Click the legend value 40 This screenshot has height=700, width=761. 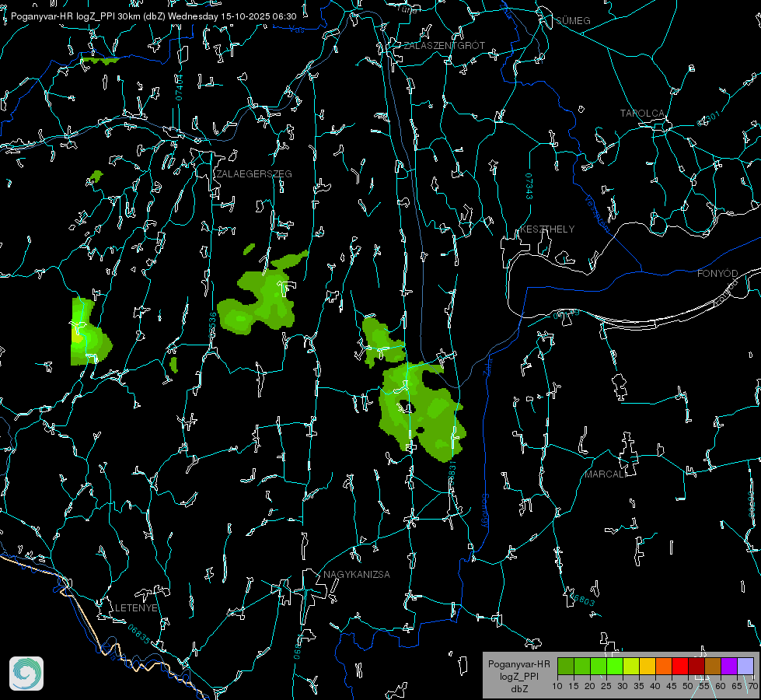click(x=655, y=687)
